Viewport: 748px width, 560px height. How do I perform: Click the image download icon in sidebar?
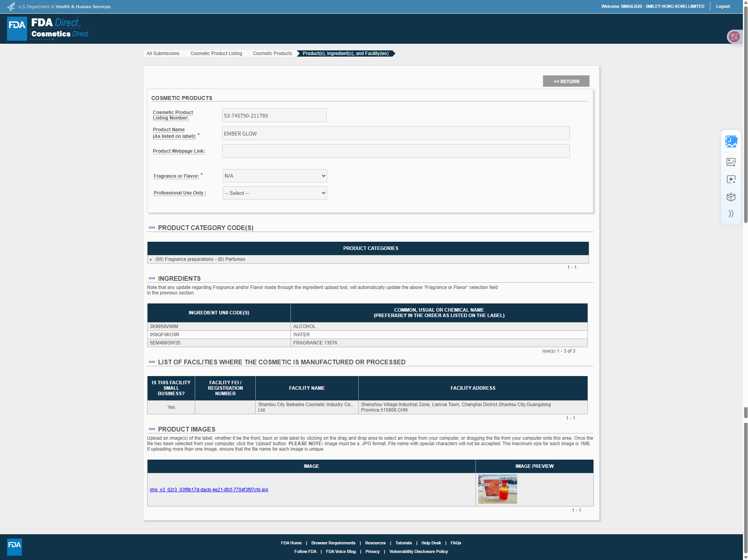731,162
